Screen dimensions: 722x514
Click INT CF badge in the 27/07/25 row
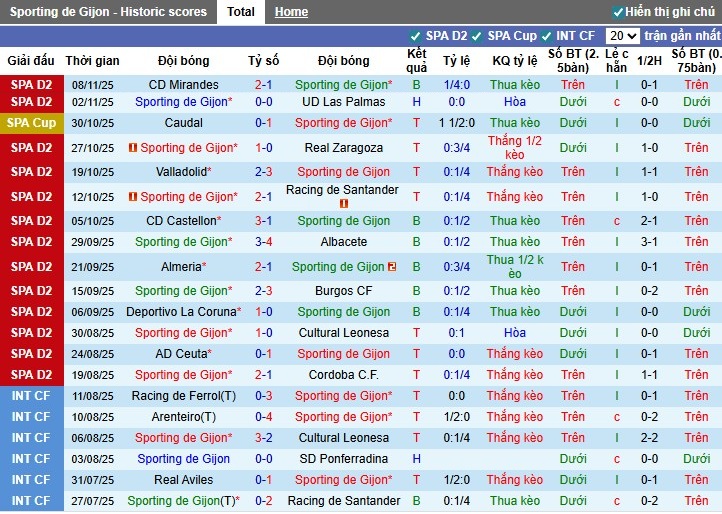click(31, 501)
